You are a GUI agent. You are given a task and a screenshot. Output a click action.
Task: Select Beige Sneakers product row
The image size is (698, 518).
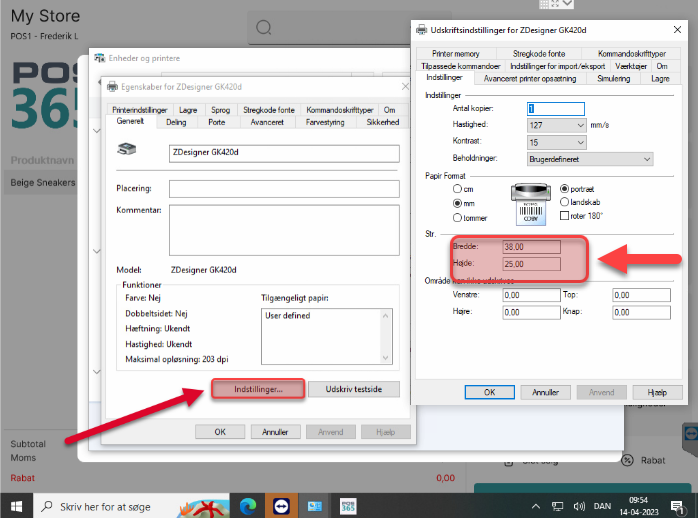pos(43,182)
